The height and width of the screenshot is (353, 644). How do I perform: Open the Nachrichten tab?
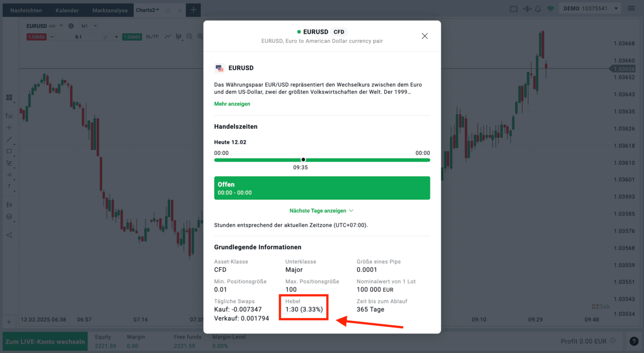pos(26,10)
